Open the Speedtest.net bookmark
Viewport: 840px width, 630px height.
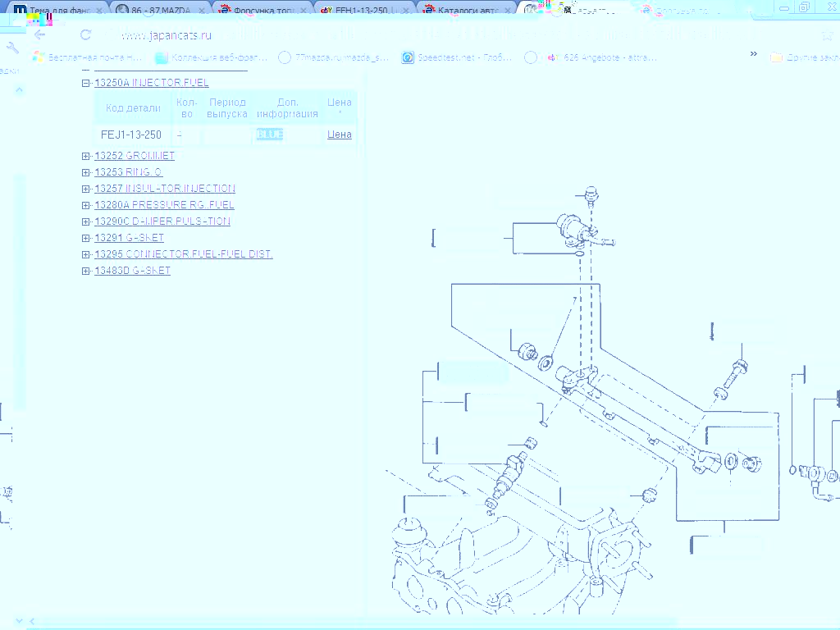[x=457, y=57]
